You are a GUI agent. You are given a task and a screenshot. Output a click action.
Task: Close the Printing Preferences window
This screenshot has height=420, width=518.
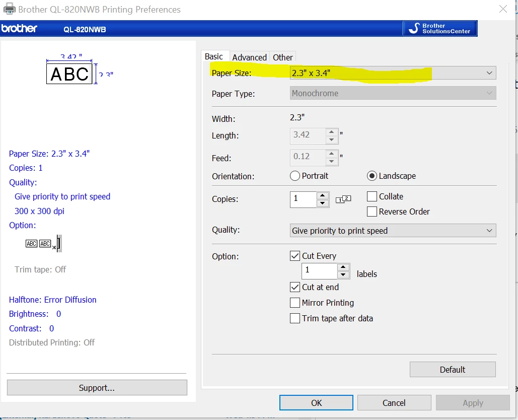(503, 9)
